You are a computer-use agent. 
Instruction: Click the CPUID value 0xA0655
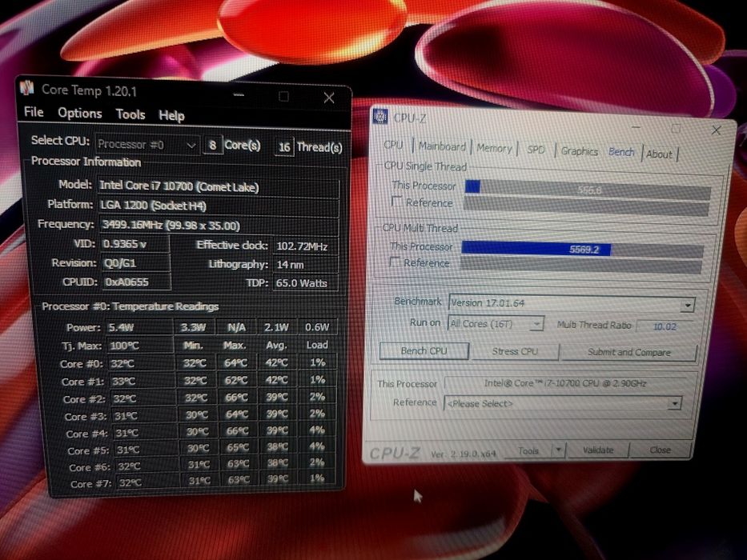coord(137,282)
